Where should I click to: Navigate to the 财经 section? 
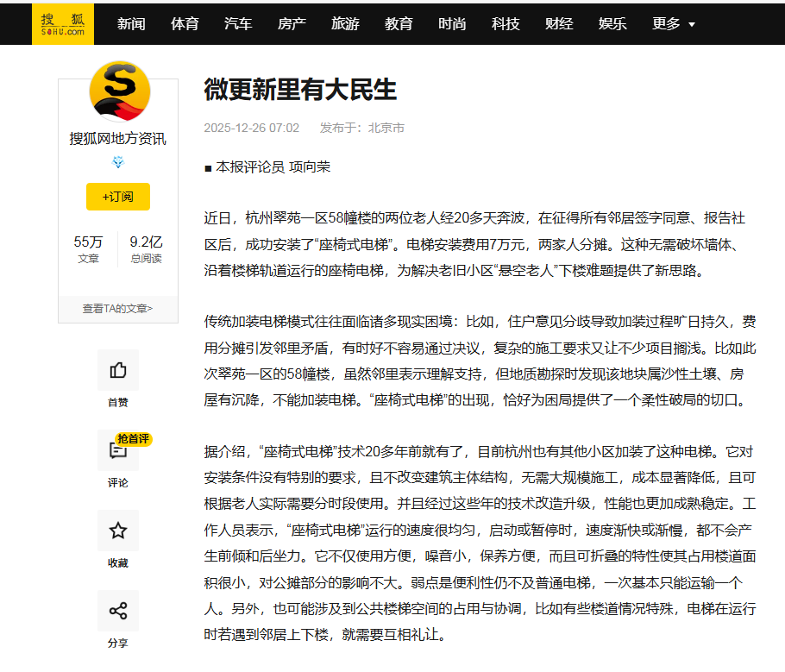coord(559,23)
